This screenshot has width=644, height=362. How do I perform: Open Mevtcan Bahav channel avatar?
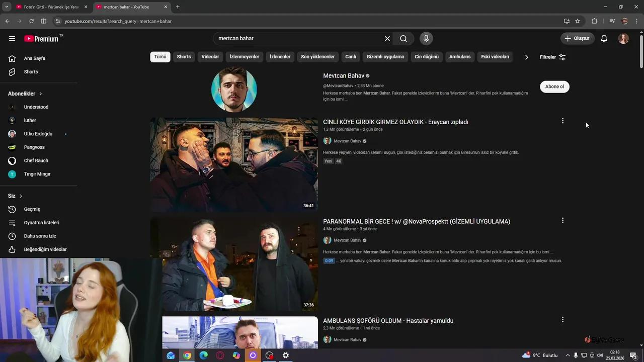click(234, 89)
